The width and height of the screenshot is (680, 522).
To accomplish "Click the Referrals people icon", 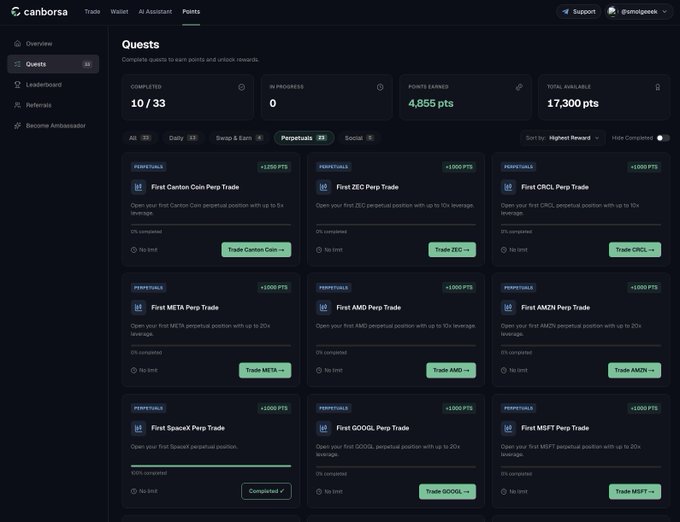I will 17,105.
